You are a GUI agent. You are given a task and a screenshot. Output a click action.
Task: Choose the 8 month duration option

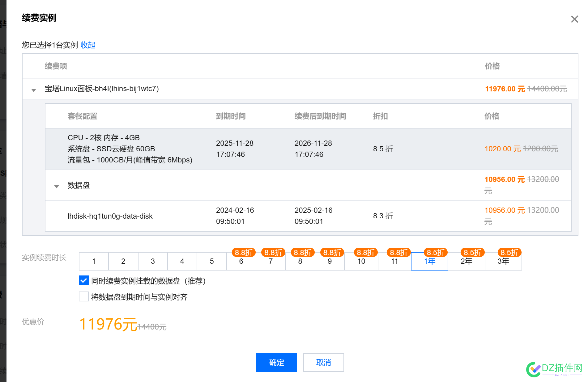coord(300,261)
